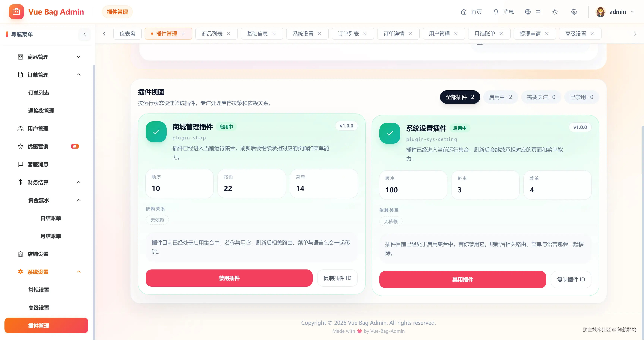Click the 商城管理插件 green check icon
This screenshot has height=340, width=644.
click(156, 132)
